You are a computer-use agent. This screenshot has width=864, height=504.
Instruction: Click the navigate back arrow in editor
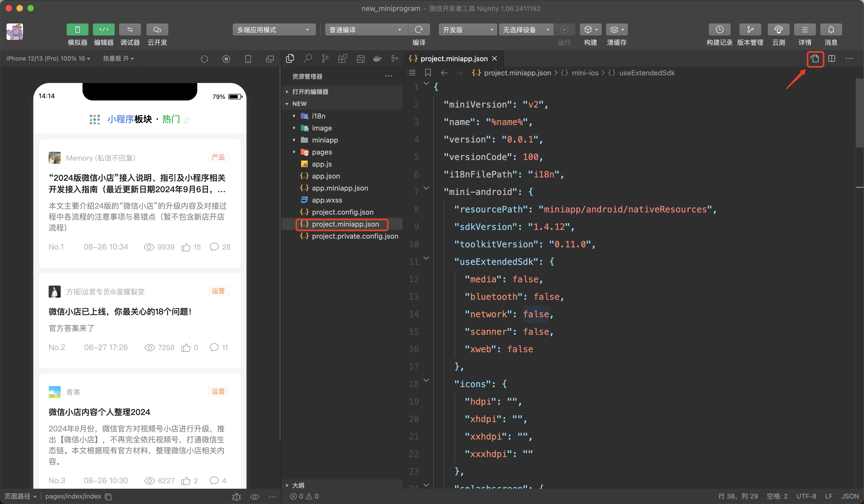click(x=444, y=73)
